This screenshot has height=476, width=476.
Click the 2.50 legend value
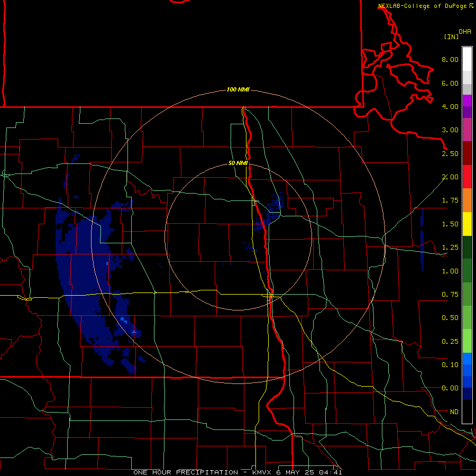click(x=450, y=153)
